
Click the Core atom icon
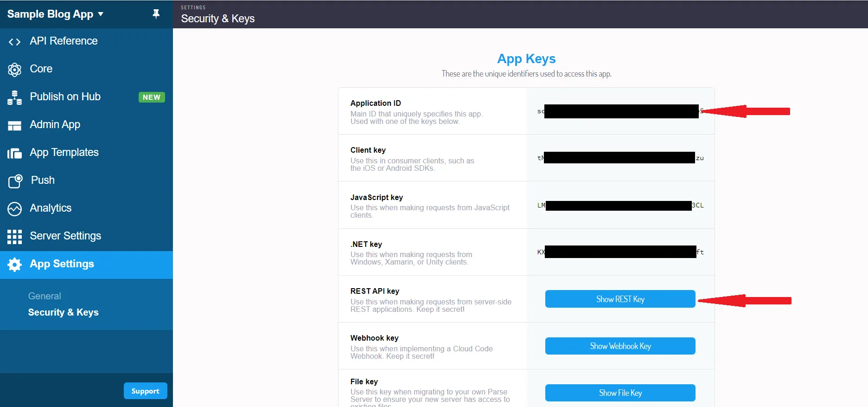click(x=14, y=70)
